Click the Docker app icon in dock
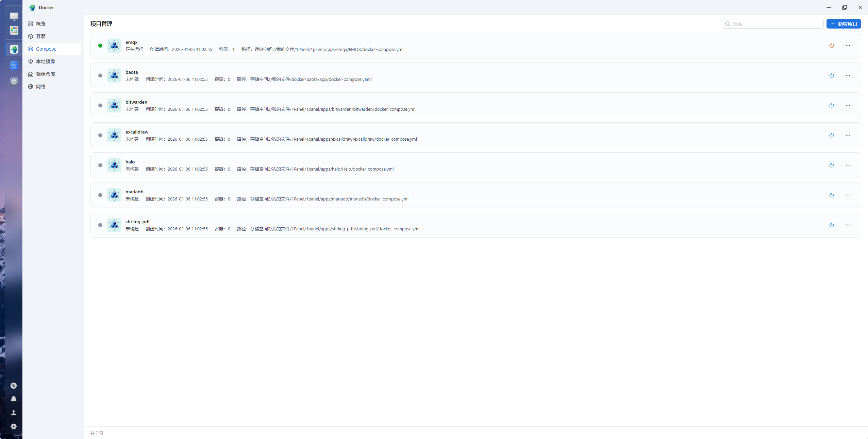868x439 pixels. [14, 49]
